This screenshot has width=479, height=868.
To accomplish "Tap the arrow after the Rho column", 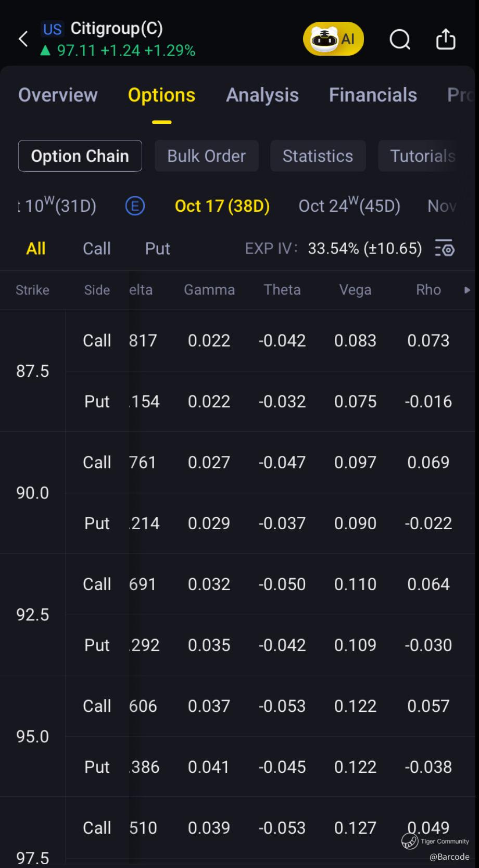I will [x=467, y=290].
